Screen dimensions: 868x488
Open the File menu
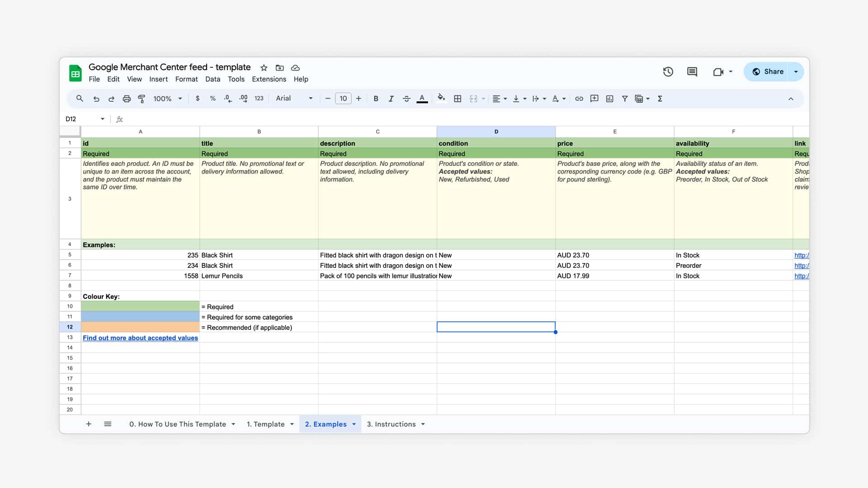click(x=94, y=79)
